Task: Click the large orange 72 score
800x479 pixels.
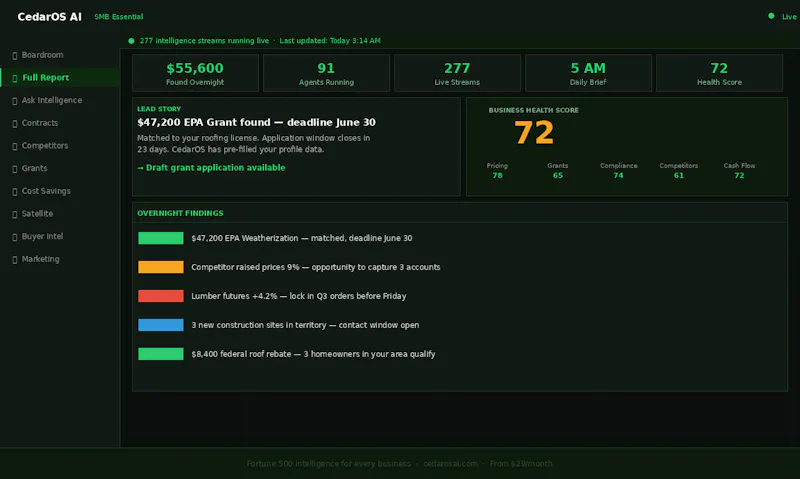Action: point(534,133)
